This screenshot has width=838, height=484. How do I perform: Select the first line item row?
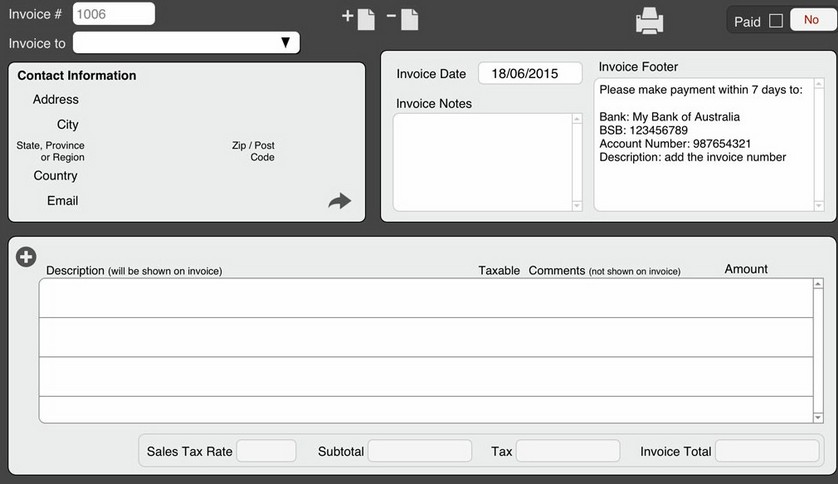pyautogui.click(x=425, y=298)
